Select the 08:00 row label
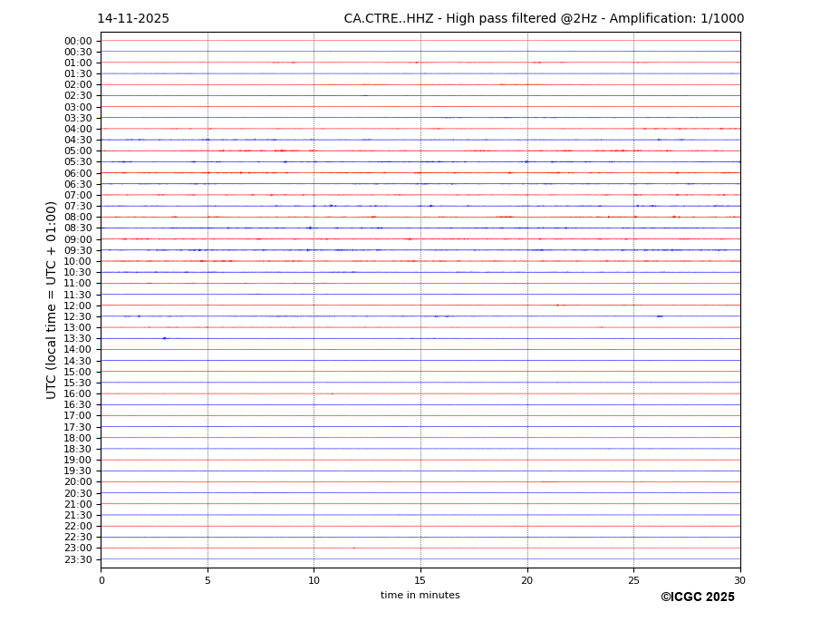840x631 pixels. pos(78,218)
